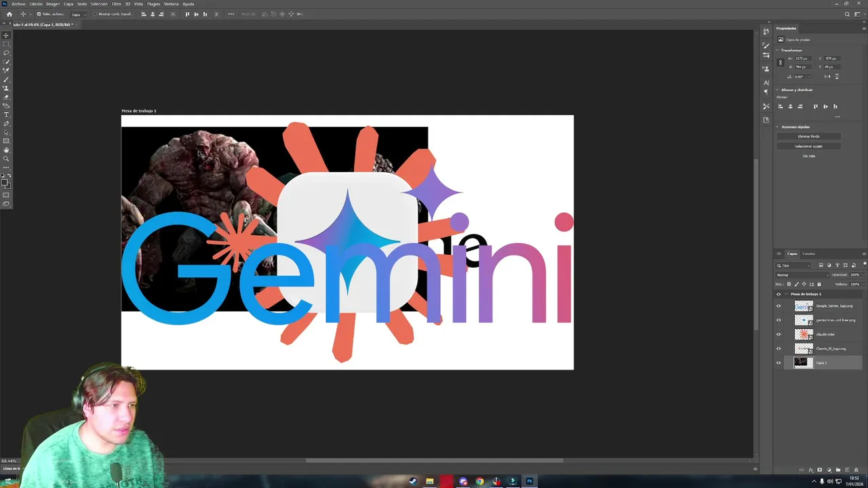Switch to the Canales tab
The height and width of the screenshot is (488, 868).
[809, 253]
